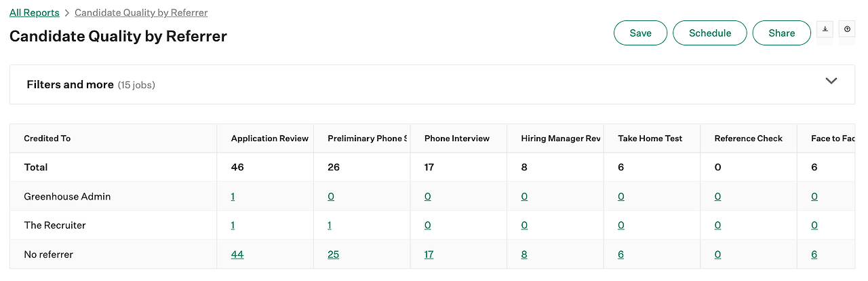Open The Recruiter Reference Check count

click(x=717, y=225)
